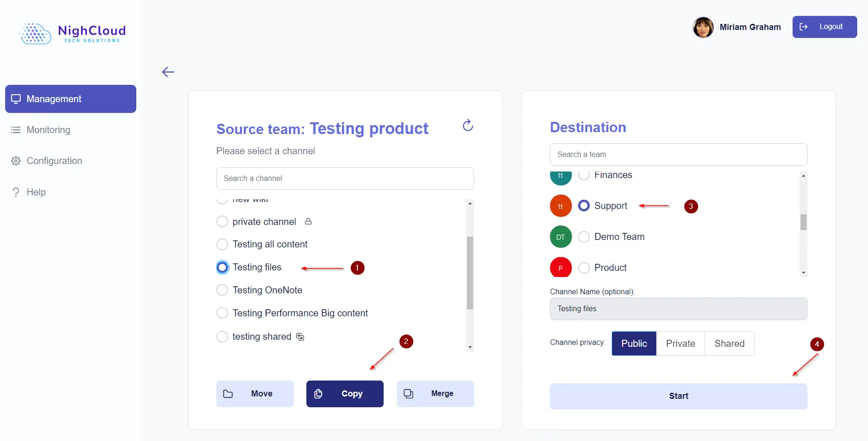
Task: Set channel privacy to Private
Action: coord(680,344)
